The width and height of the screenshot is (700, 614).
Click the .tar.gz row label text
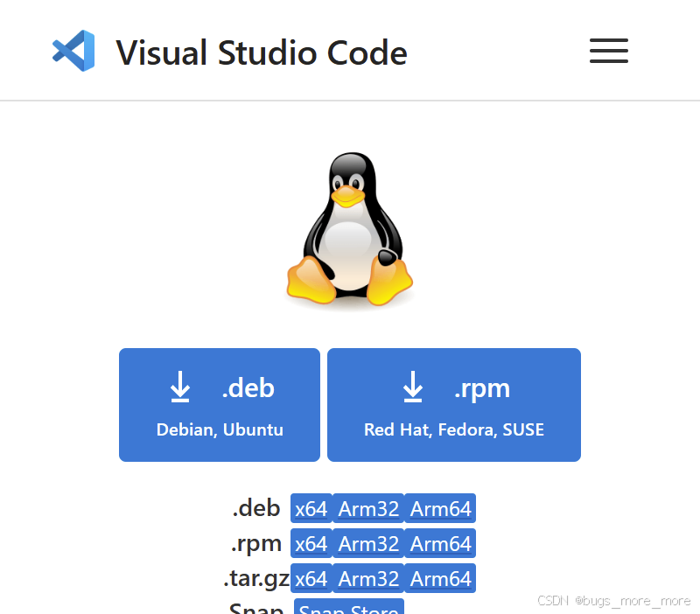point(256,580)
